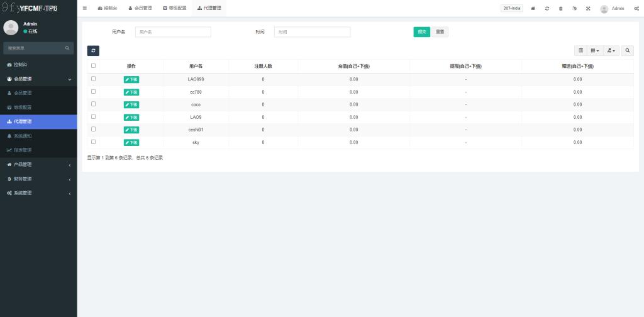This screenshot has height=317, width=644.
Task: Click the dark refresh button above the table
Action: [93, 51]
